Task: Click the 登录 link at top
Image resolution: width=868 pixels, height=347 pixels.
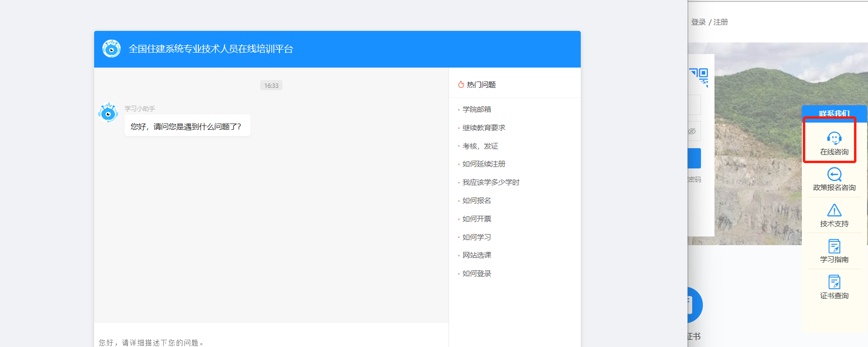Action: 699,22
